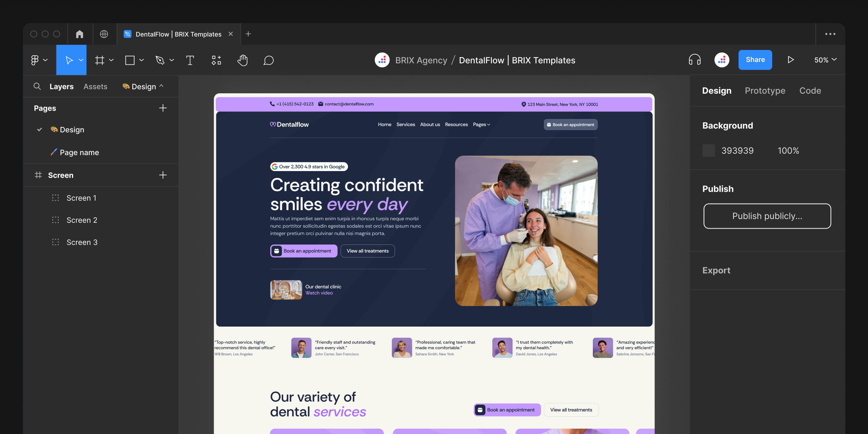Expand the shape tools chevron

141,60
